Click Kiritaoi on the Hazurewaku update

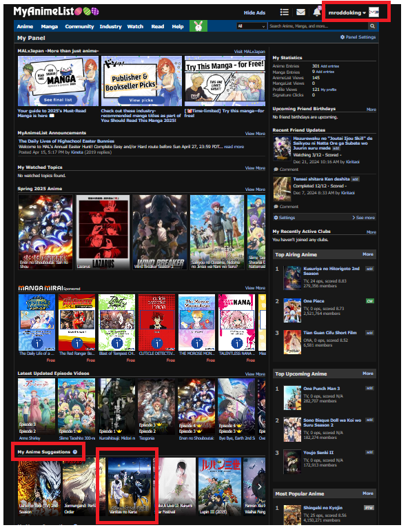[353, 162]
